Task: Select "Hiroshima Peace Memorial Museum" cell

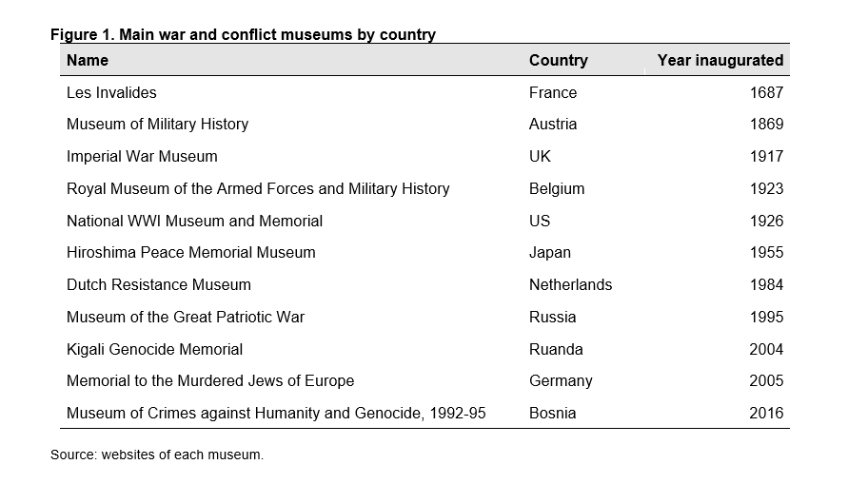Action: pyautogui.click(x=190, y=252)
